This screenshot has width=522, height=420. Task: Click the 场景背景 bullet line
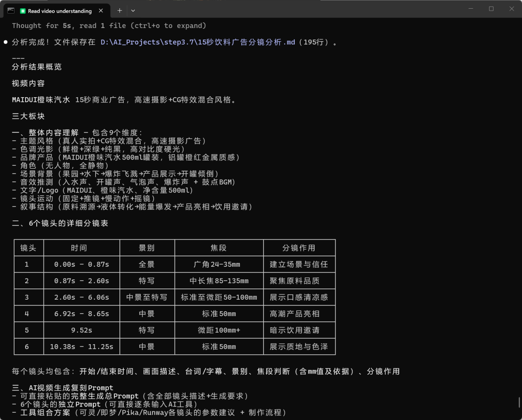(x=116, y=174)
